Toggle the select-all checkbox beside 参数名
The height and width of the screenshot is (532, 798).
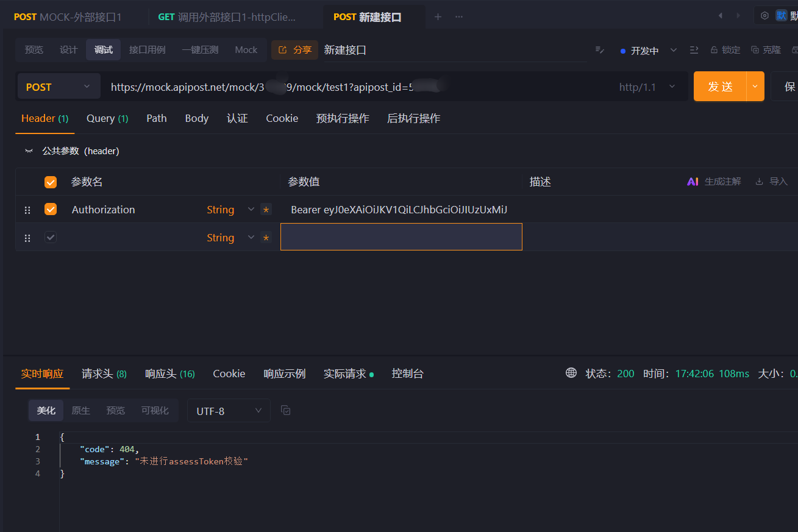pyautogui.click(x=51, y=182)
